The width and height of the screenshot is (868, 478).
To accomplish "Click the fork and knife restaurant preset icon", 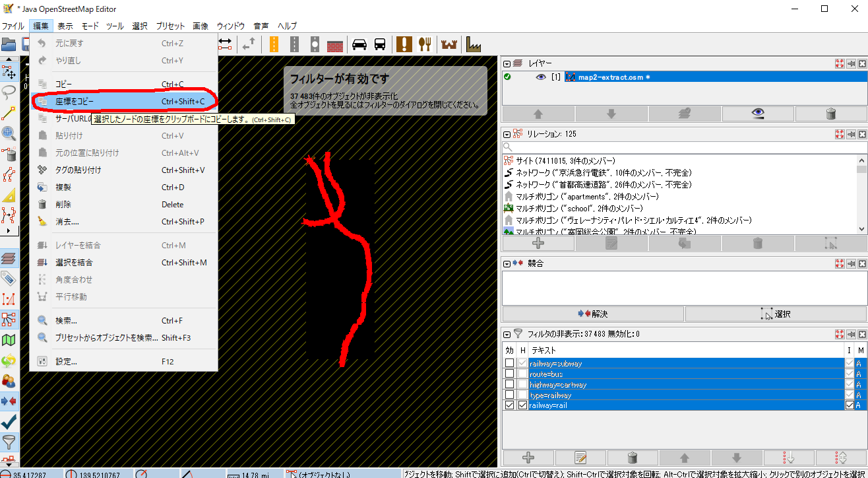I will pos(425,44).
